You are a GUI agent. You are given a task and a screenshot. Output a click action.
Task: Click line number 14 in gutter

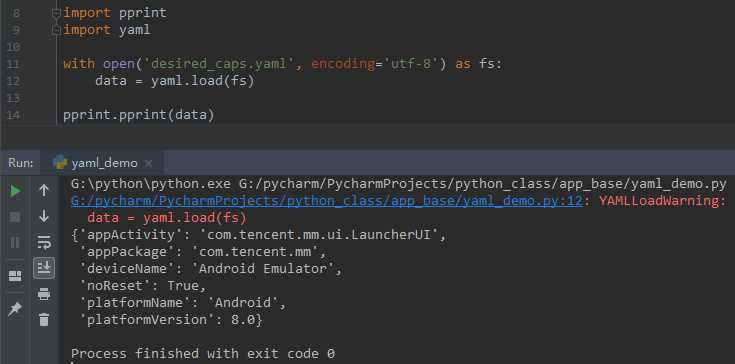point(14,115)
